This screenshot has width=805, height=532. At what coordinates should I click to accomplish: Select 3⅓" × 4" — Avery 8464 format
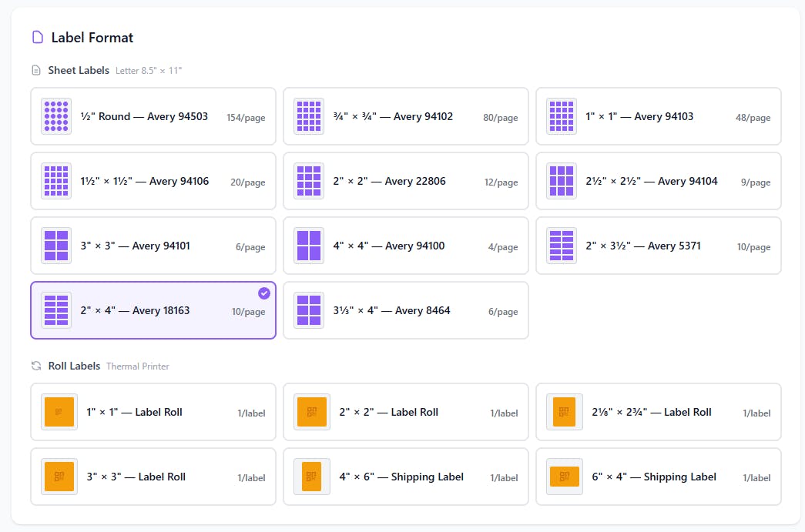tap(405, 310)
